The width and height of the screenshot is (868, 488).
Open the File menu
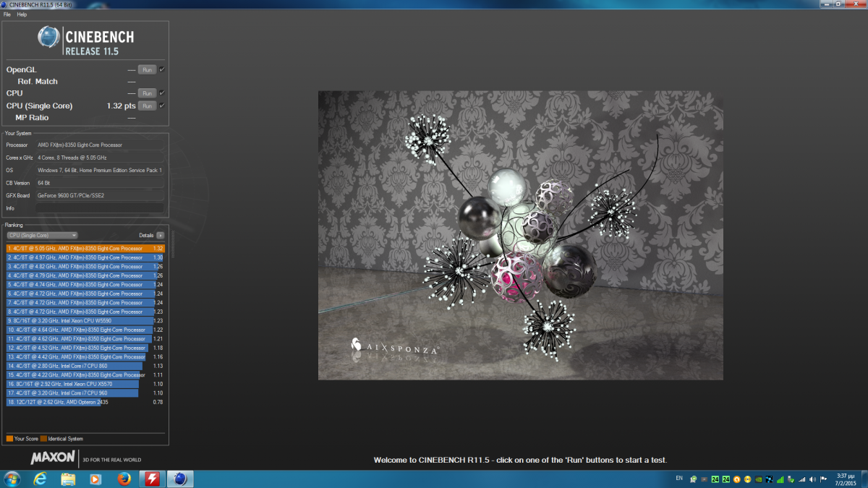(x=7, y=14)
